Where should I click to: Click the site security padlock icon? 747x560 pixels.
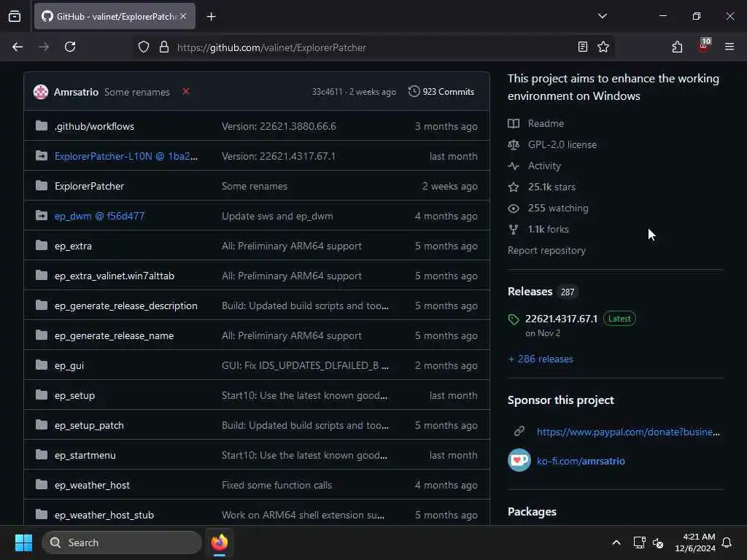pyautogui.click(x=164, y=47)
